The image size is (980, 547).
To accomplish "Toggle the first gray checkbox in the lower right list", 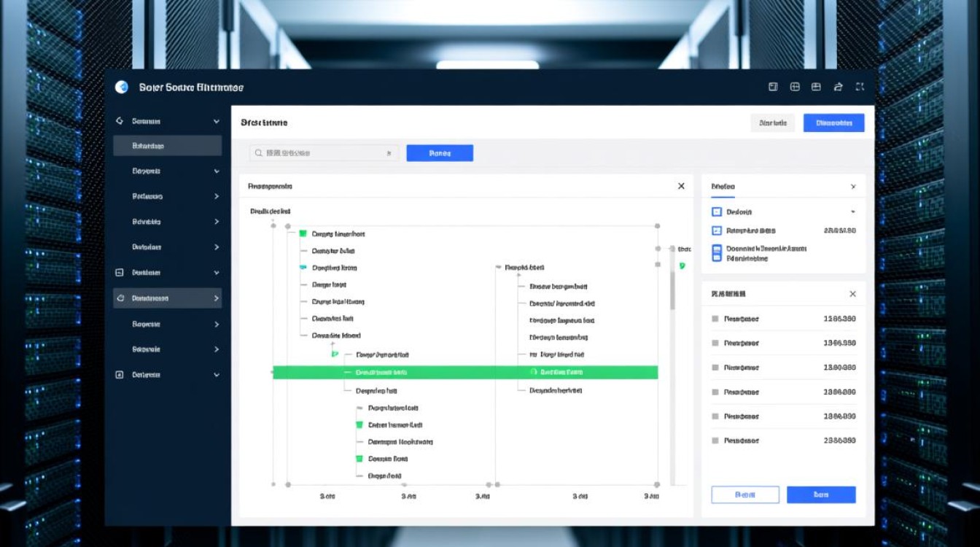I will [715, 319].
